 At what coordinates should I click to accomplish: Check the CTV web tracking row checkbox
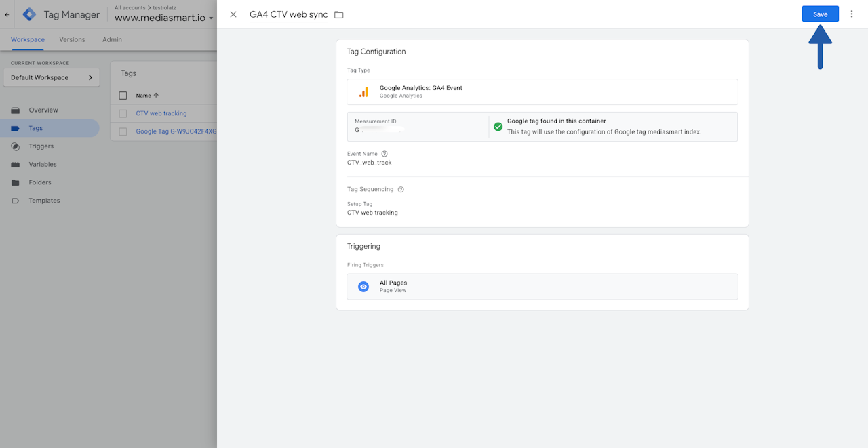click(x=123, y=114)
